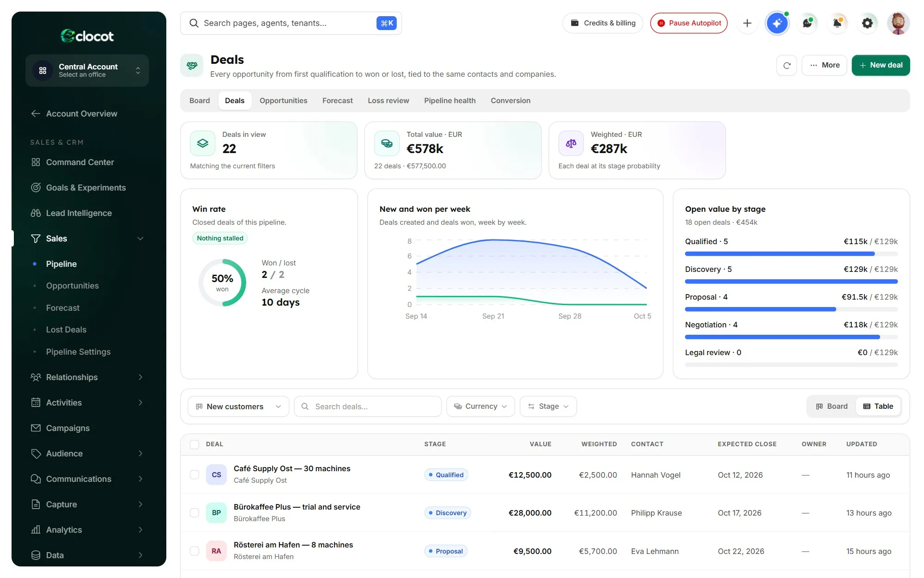Click the Qualified stage progress bar

tap(791, 254)
